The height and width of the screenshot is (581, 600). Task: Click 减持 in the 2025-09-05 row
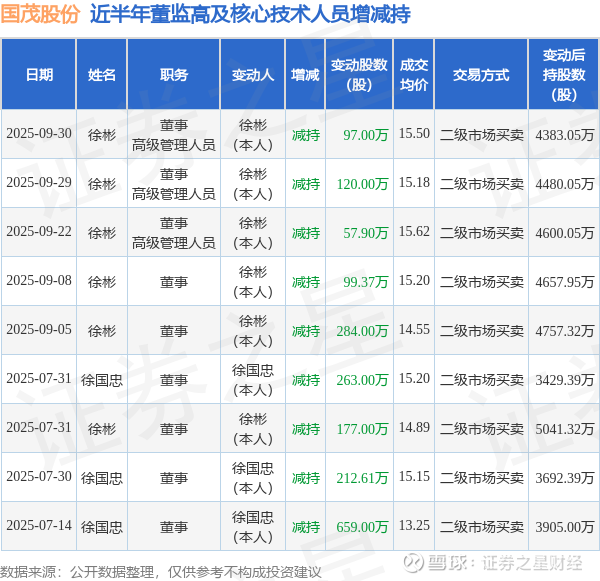[x=306, y=331]
